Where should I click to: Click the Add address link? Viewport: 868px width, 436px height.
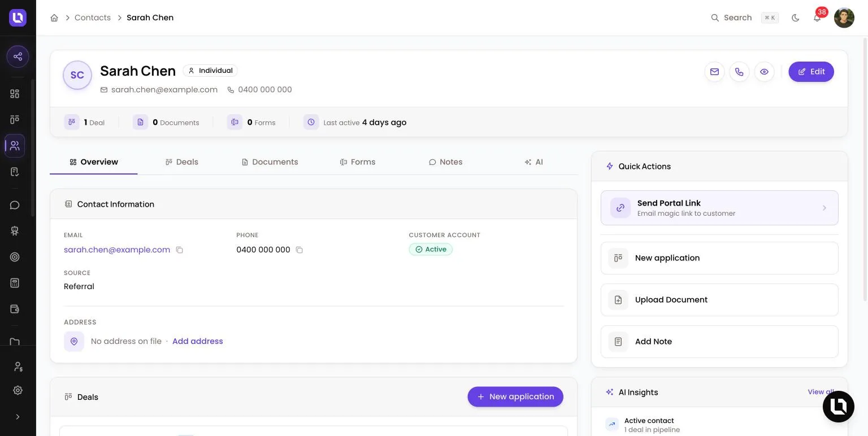tap(198, 341)
